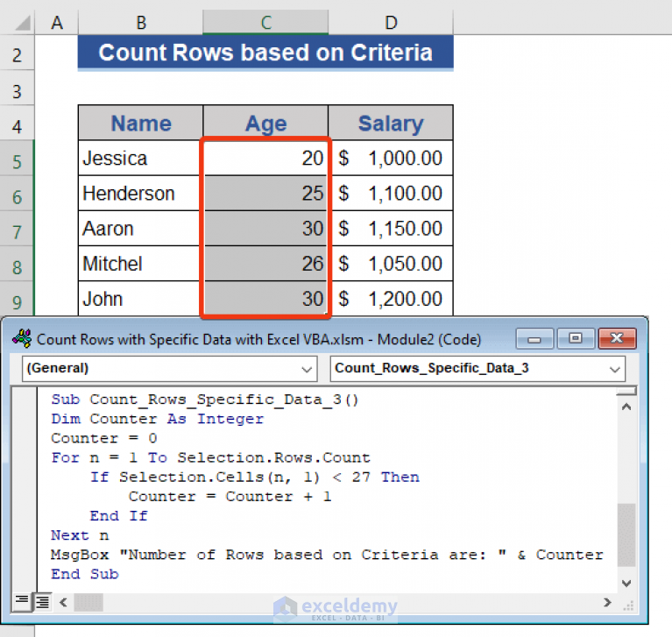This screenshot has width=672, height=637.
Task: Select column B header
Action: [x=140, y=23]
